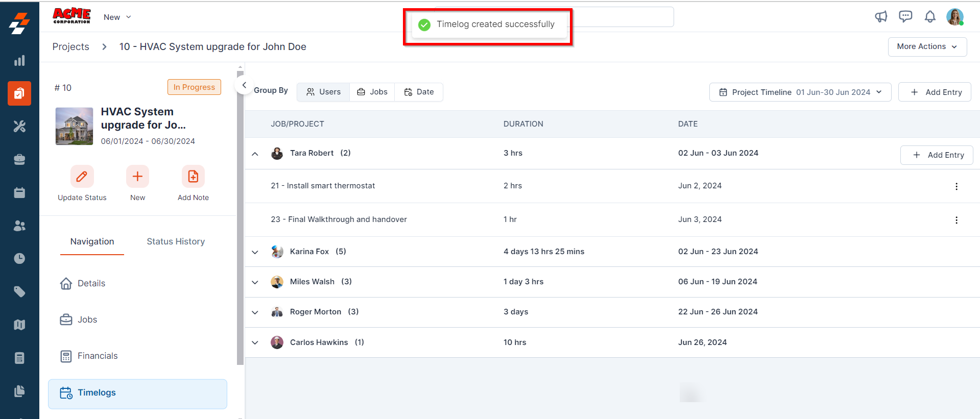The width and height of the screenshot is (980, 419).
Task: Open the tools wrench sidebar icon
Action: (19, 127)
